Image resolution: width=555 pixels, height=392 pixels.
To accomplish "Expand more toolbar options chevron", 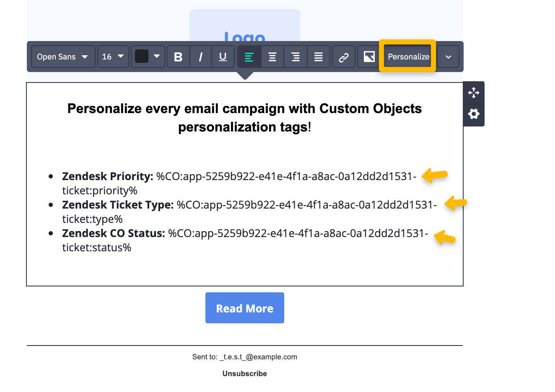I will click(448, 57).
